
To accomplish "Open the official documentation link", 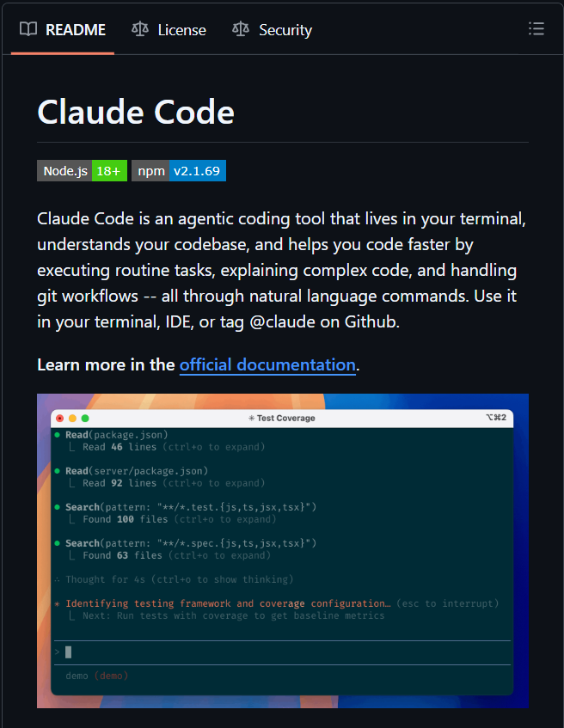I will 267,365.
